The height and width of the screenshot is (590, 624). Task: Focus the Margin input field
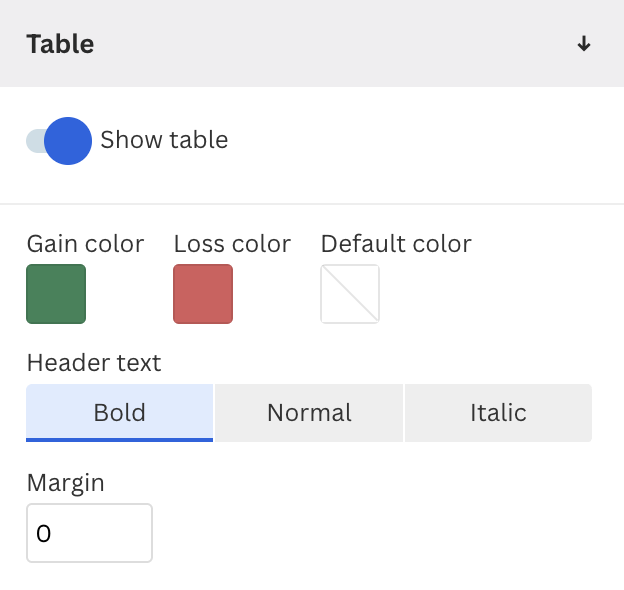(90, 533)
